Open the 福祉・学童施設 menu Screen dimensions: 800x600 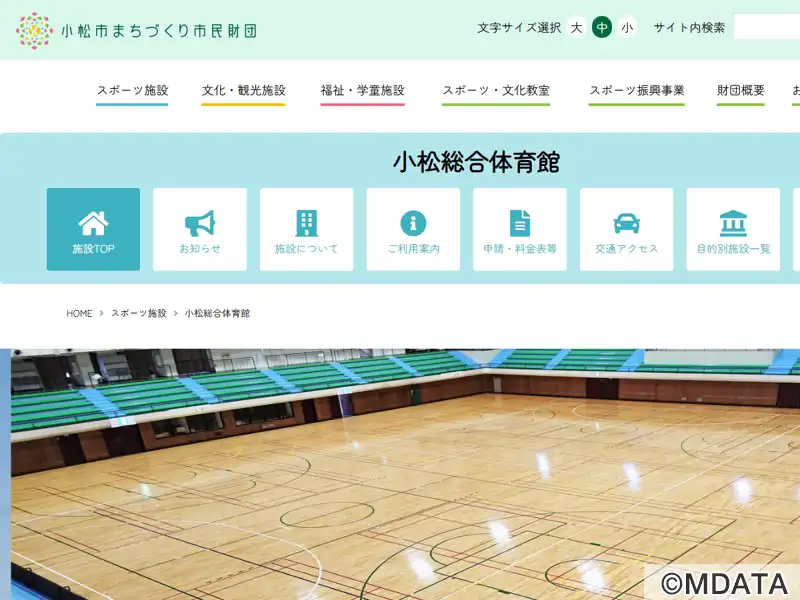click(362, 93)
